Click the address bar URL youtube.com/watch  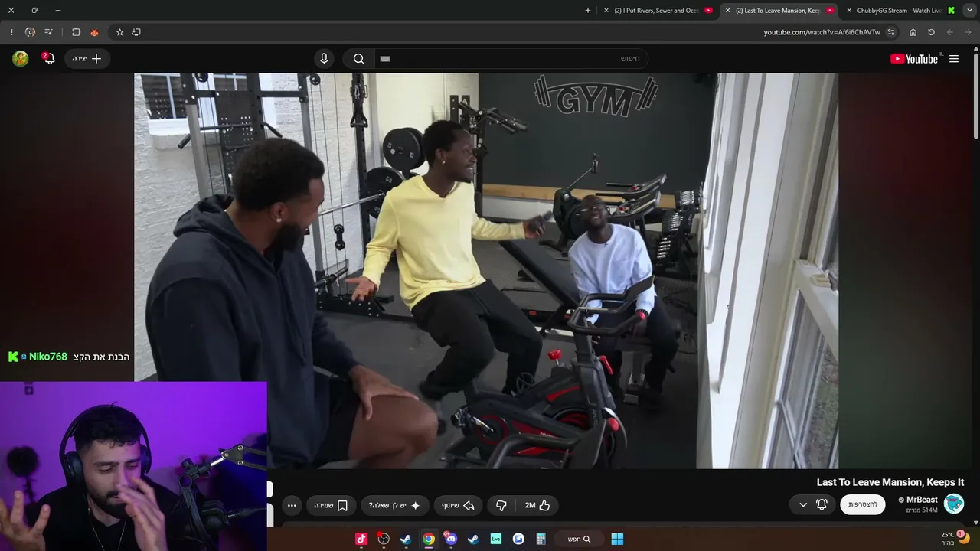(822, 32)
